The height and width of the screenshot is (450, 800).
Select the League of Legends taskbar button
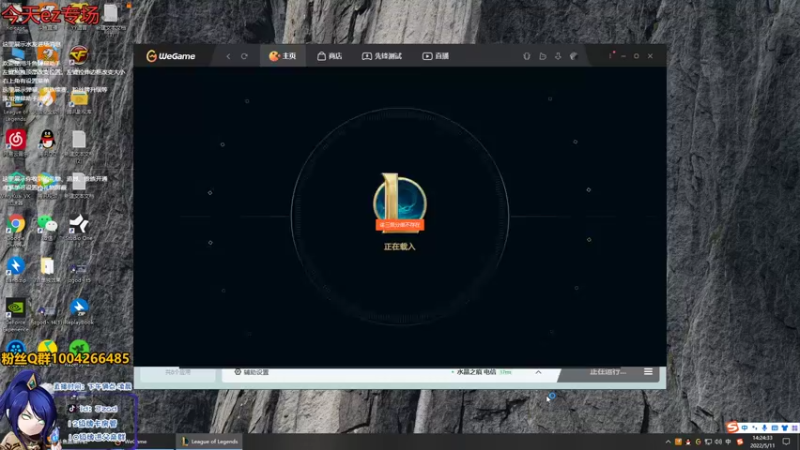210,441
